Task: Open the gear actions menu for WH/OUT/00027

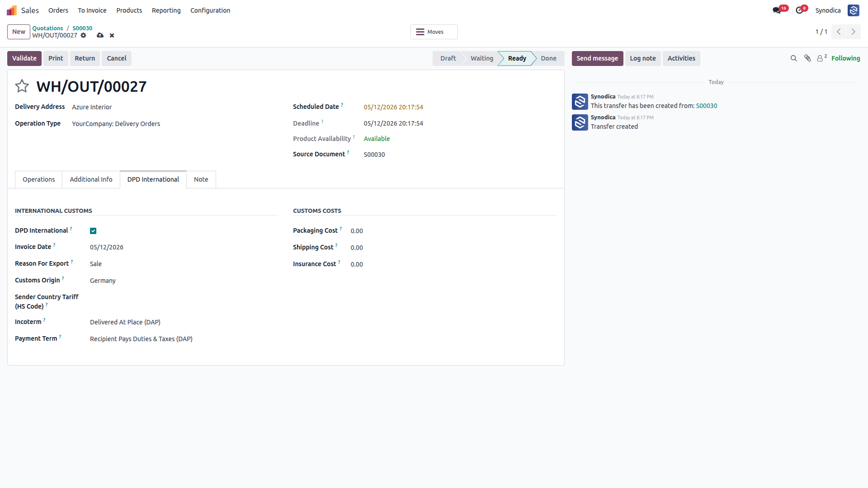Action: click(x=83, y=35)
